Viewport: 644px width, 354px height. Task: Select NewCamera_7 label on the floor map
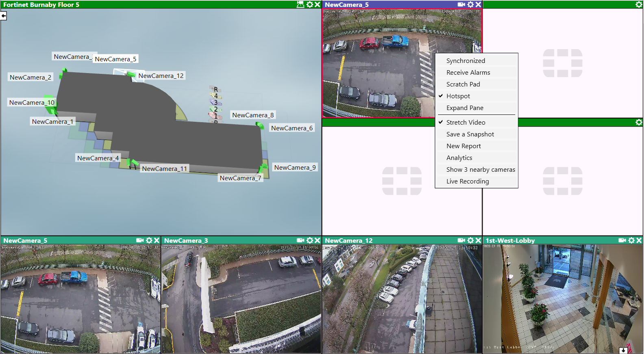(241, 178)
